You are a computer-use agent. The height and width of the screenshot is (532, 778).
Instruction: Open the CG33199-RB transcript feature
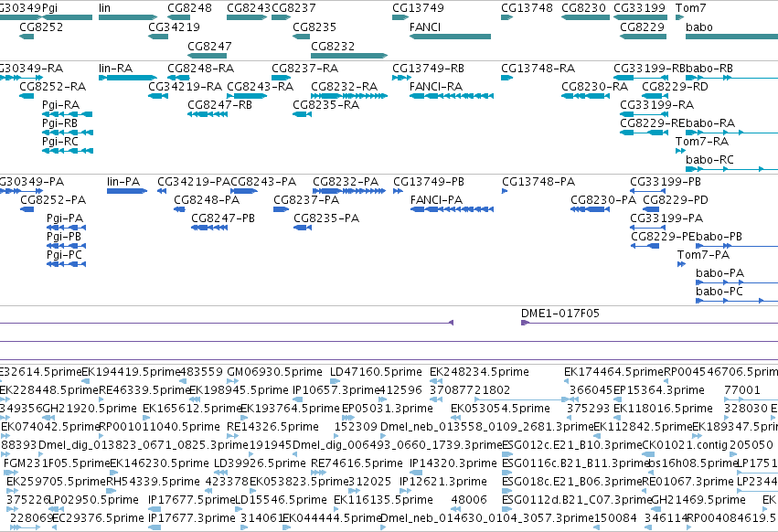click(641, 78)
